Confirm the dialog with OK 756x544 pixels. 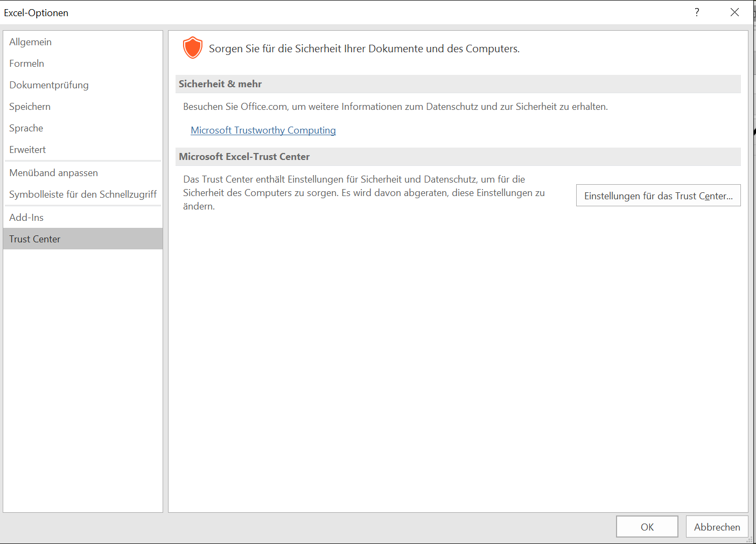647,527
